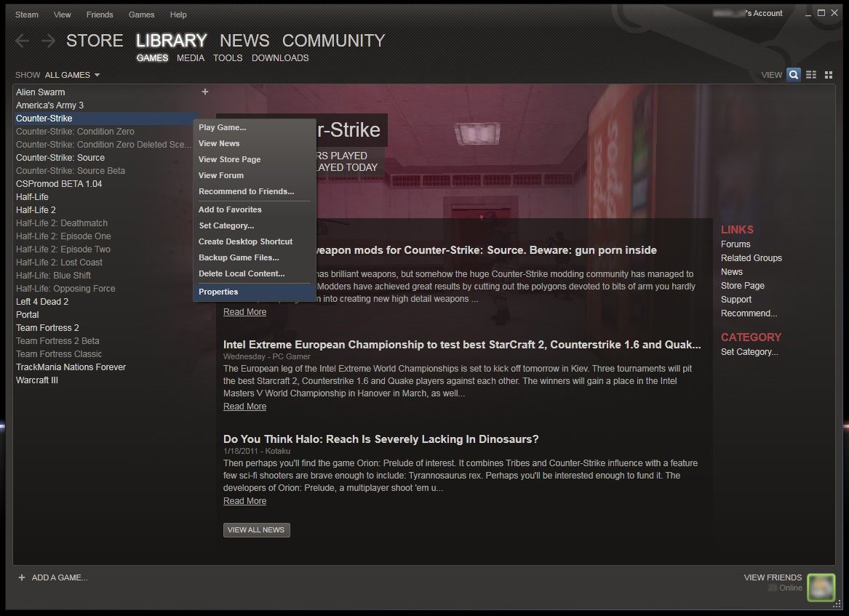The height and width of the screenshot is (616, 849).
Task: Click Set Category under CATEGORY
Action: (x=749, y=352)
